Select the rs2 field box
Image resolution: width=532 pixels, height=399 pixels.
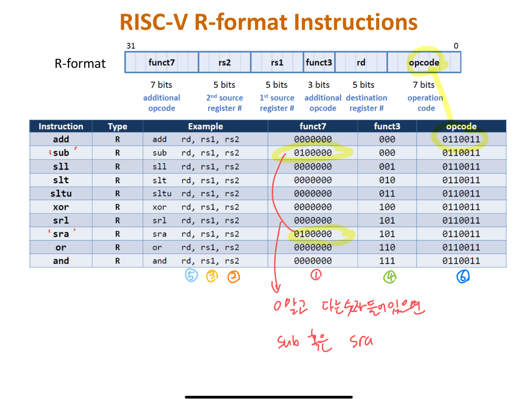(x=224, y=62)
